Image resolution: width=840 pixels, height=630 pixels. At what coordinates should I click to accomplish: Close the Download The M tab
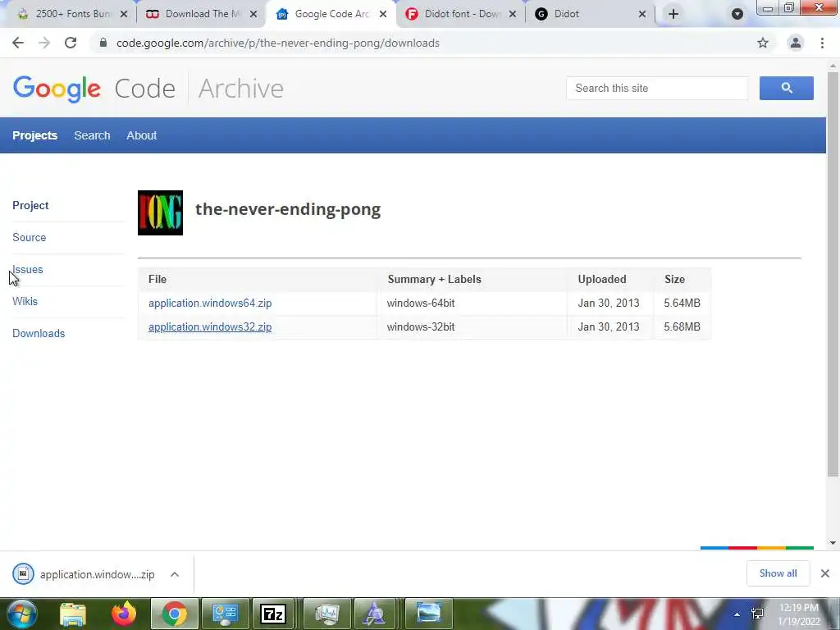tap(253, 14)
